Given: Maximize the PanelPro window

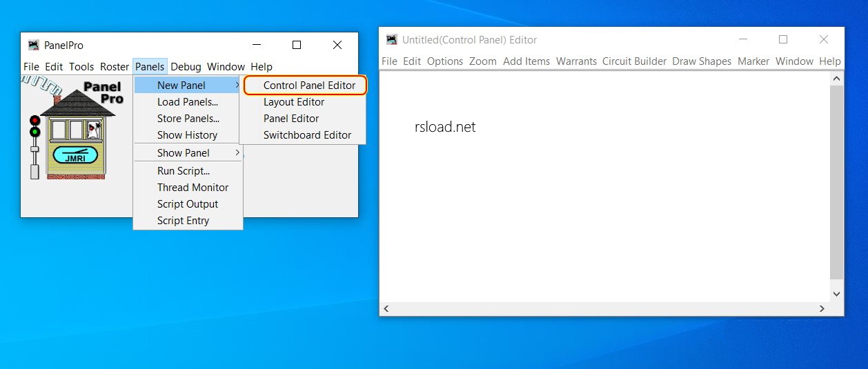Looking at the screenshot, I should tap(297, 46).
